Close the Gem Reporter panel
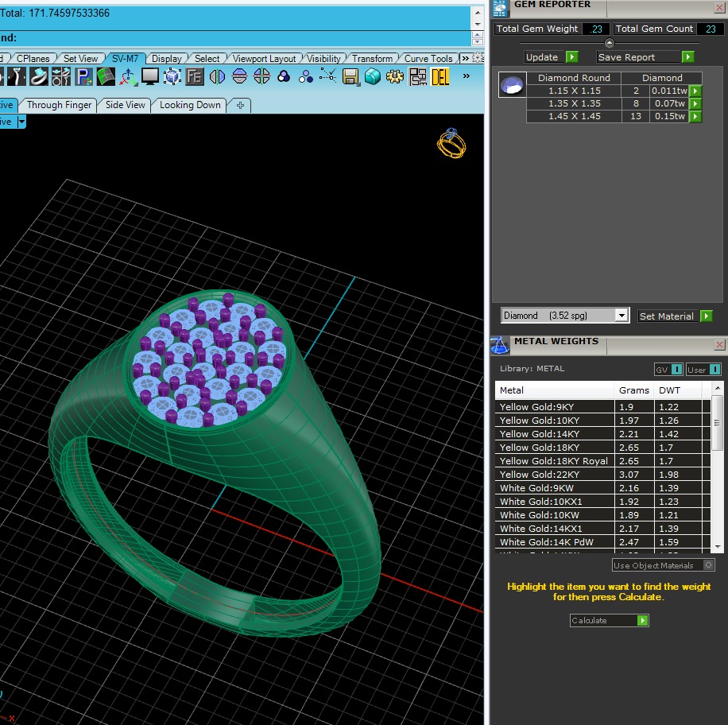This screenshot has width=728, height=725. pos(719,7)
